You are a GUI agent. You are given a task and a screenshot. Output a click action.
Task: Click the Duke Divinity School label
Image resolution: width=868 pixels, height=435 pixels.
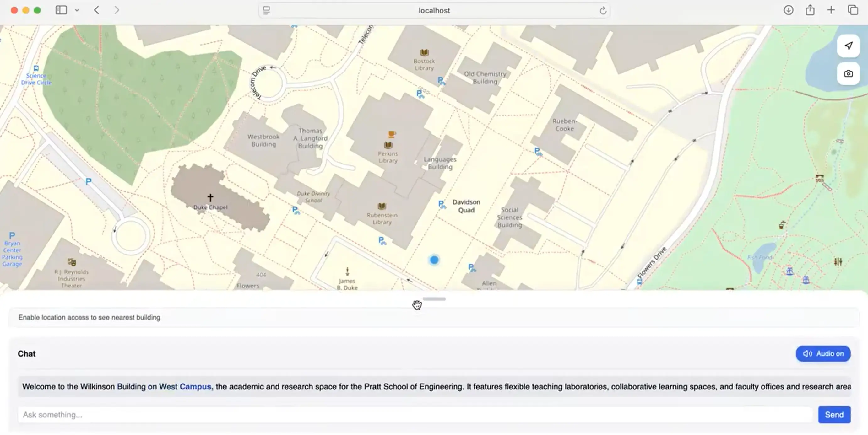pos(313,197)
